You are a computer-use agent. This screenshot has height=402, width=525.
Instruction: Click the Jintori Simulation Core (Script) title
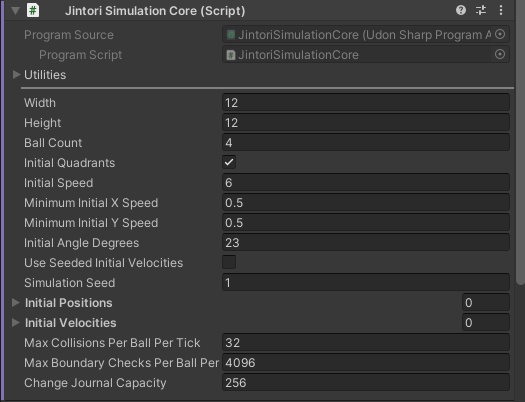click(x=155, y=11)
